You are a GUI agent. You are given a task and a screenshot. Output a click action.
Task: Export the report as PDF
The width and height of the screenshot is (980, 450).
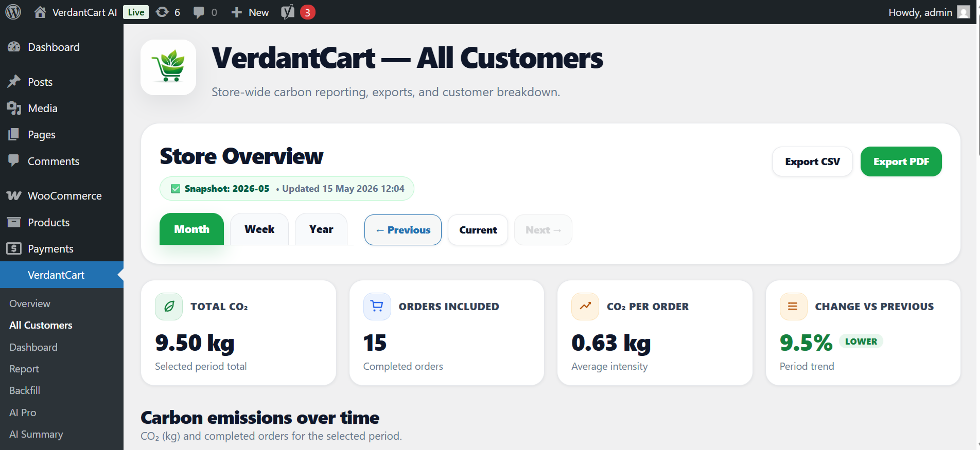click(x=901, y=161)
